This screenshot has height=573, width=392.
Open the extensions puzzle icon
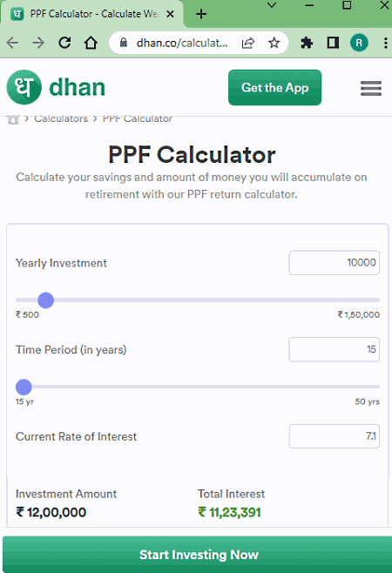[307, 43]
